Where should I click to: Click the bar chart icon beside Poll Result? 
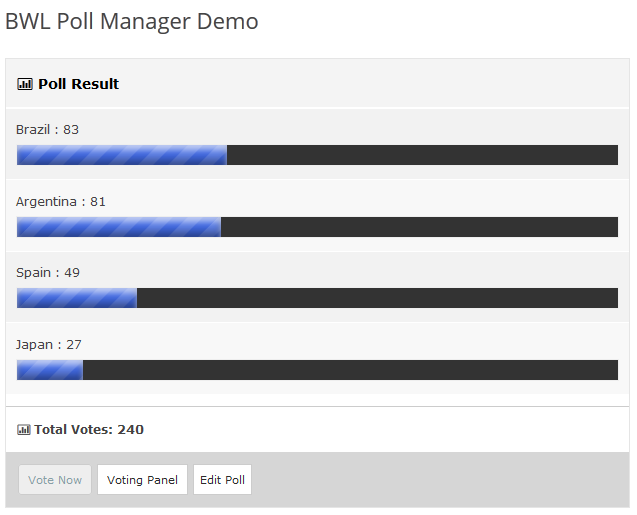click(25, 85)
